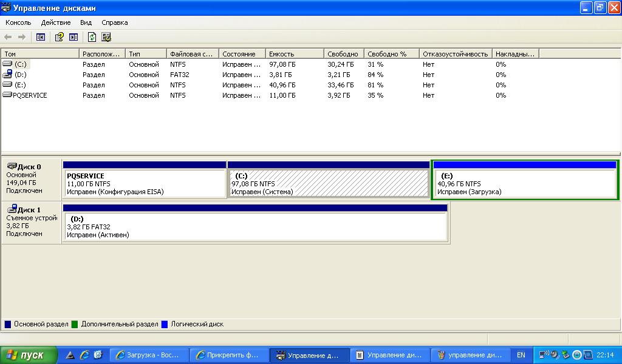622x364 pixels.
Task: Click the 149,04 ГБ label under Диск 0
Action: tap(21, 183)
